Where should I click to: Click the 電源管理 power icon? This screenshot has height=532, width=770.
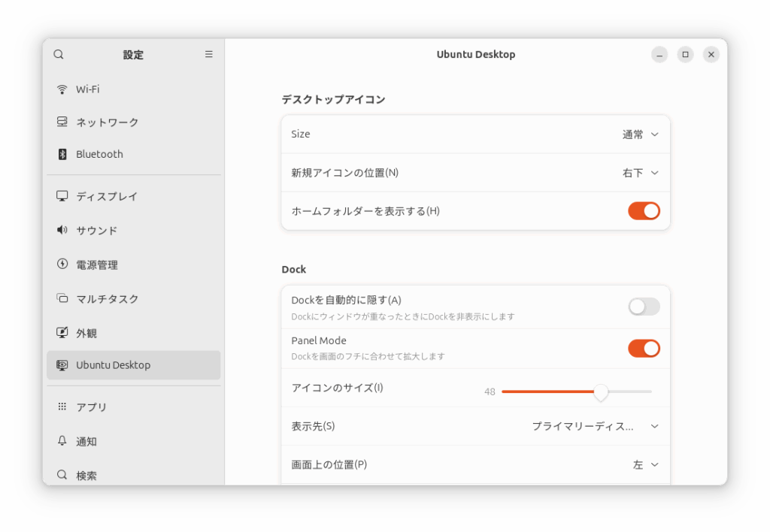coord(62,264)
